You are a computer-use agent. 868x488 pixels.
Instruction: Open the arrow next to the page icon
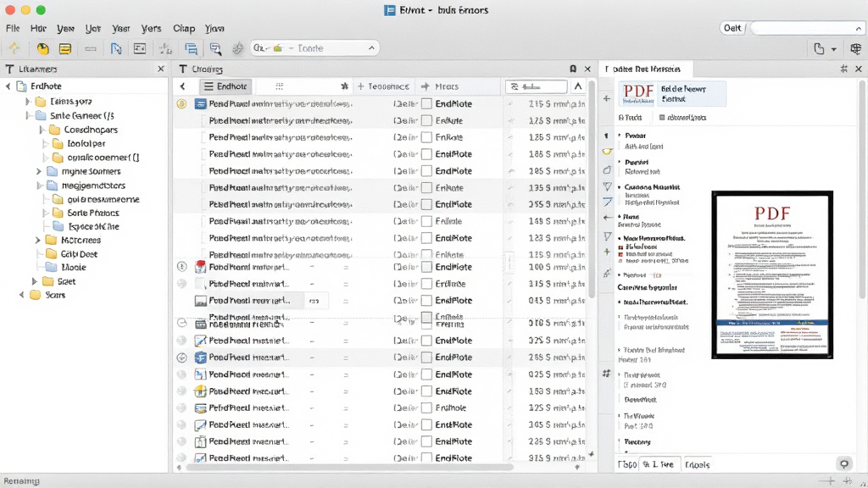click(834, 49)
